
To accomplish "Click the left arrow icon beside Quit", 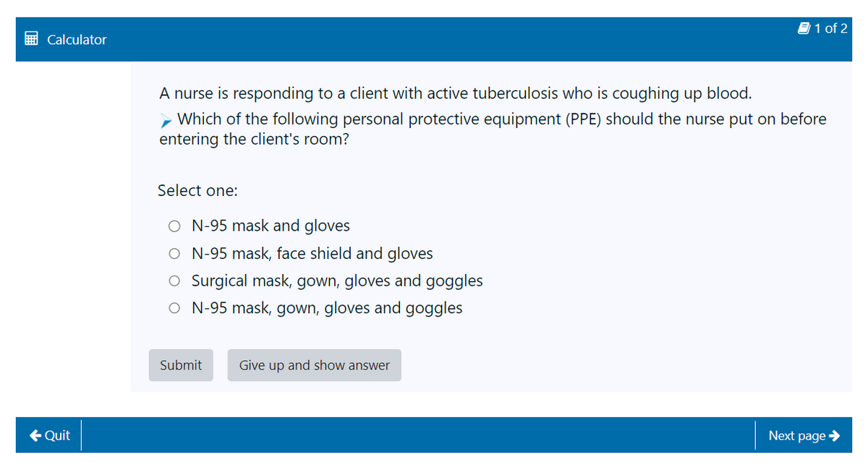I will coord(35,435).
